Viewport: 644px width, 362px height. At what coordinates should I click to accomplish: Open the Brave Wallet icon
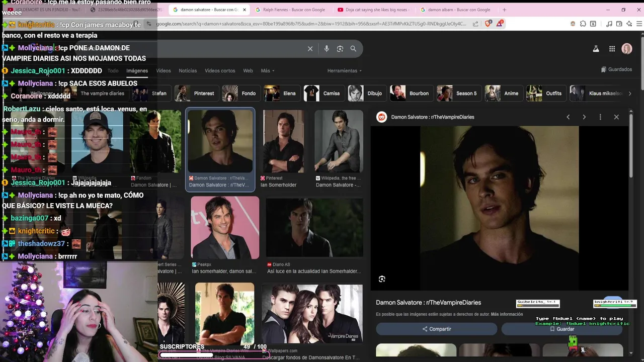click(619, 24)
